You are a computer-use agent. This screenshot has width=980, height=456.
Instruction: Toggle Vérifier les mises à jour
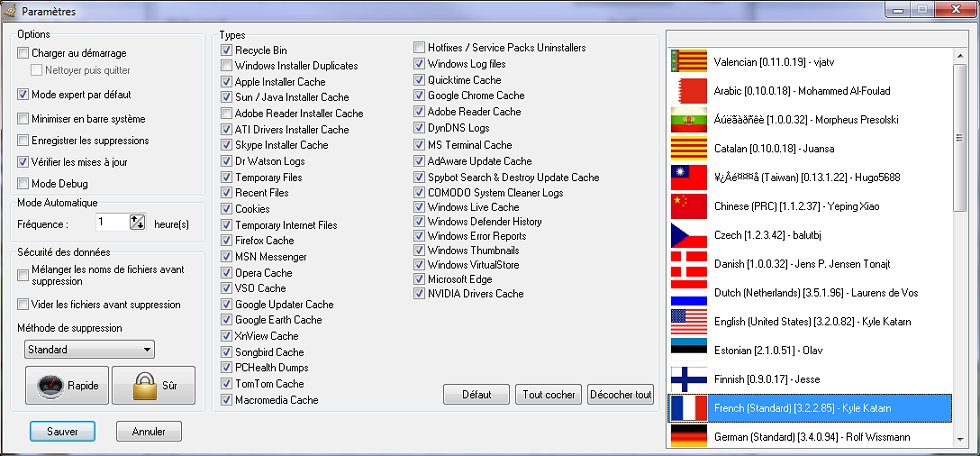pyautogui.click(x=23, y=162)
